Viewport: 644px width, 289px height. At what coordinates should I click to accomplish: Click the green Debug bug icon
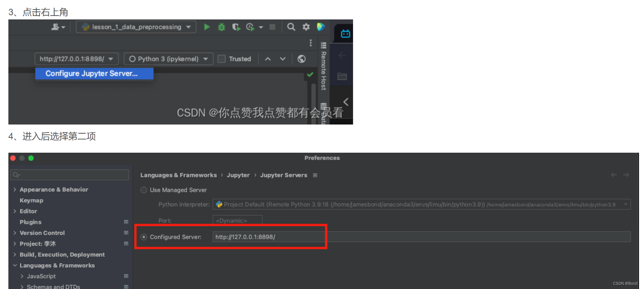tap(221, 27)
